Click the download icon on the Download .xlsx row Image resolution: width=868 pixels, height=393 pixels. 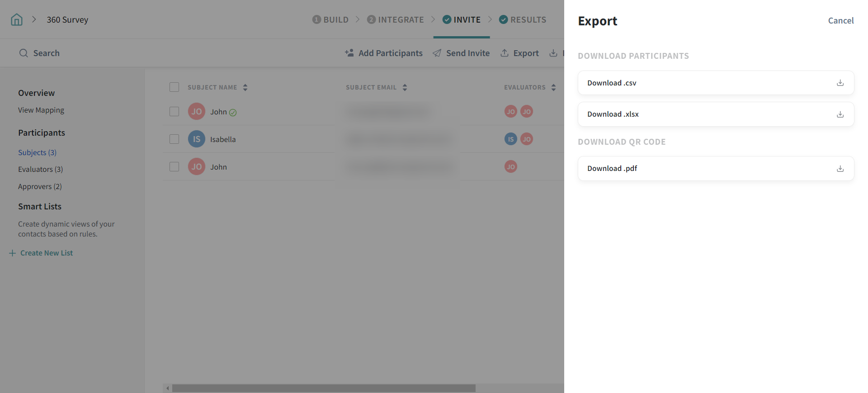(x=840, y=114)
